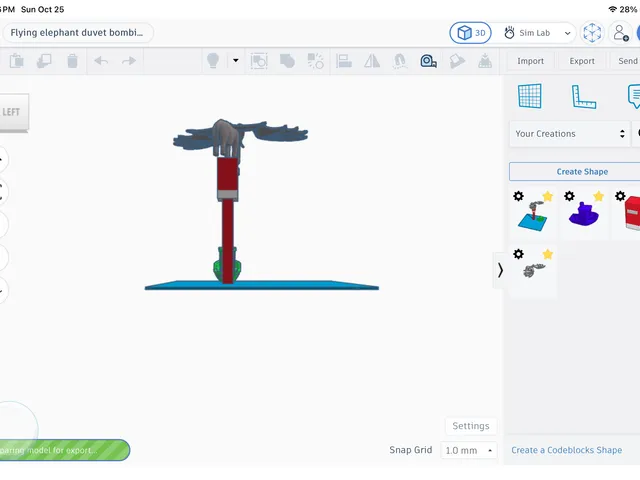Open settings gear of purple shape
This screenshot has height=480, width=640.
[x=569, y=196]
